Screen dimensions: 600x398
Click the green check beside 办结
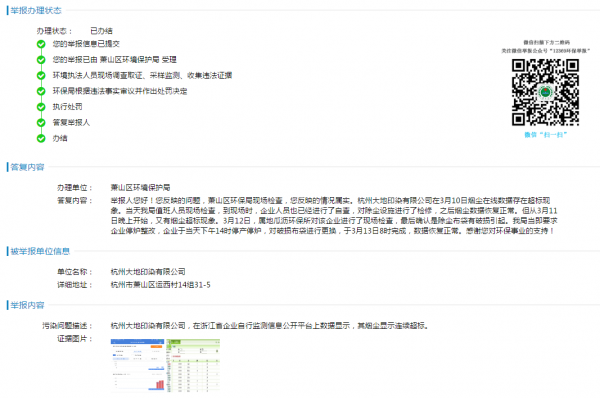pos(41,139)
